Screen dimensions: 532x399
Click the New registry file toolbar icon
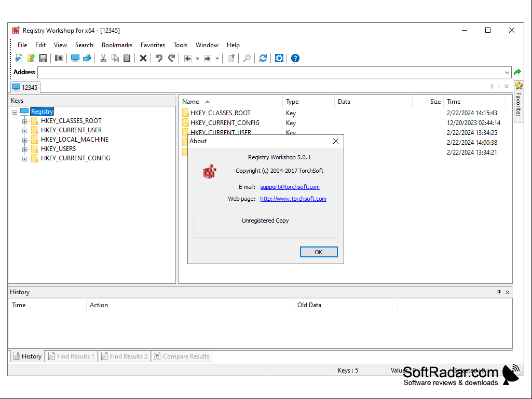[x=19, y=58]
